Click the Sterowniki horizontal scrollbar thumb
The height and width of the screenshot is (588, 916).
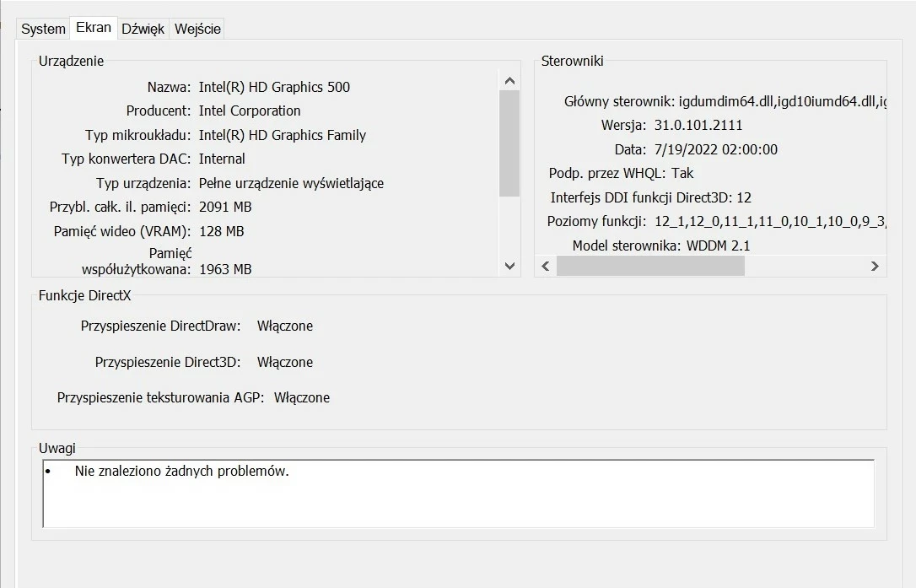649,266
